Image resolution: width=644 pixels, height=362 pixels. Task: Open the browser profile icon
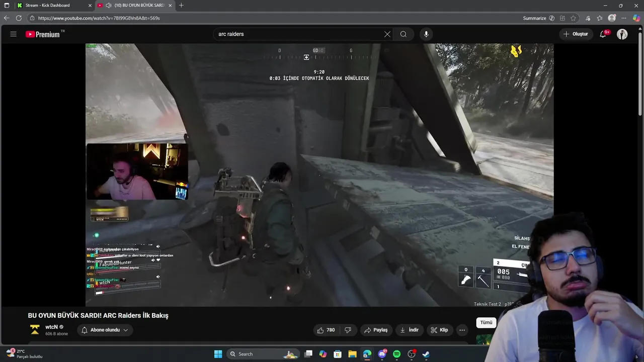pos(612,18)
